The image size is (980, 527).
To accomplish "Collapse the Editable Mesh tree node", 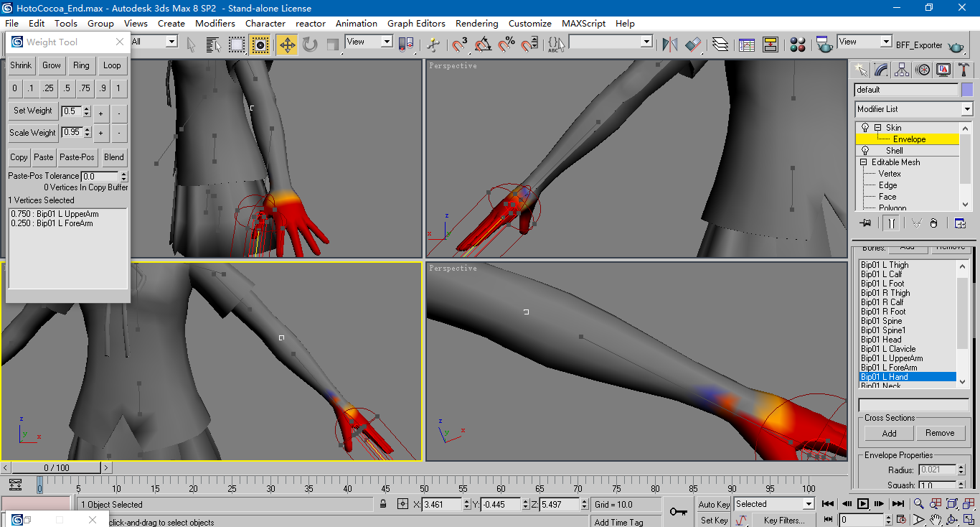I will pyautogui.click(x=864, y=162).
